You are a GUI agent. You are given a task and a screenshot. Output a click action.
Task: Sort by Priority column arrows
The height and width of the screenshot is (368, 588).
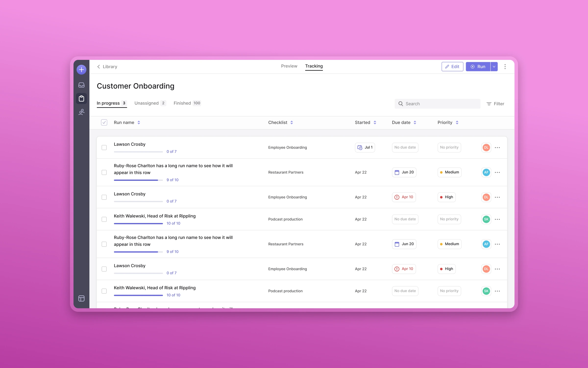457,122
